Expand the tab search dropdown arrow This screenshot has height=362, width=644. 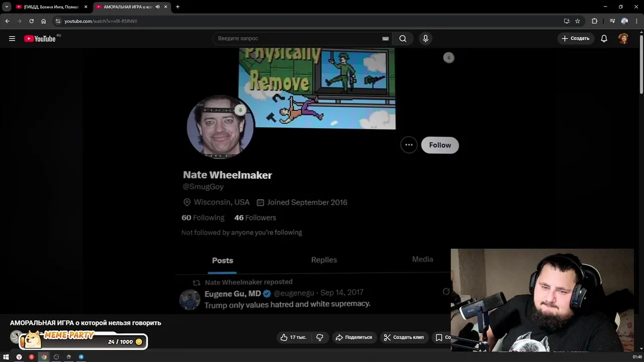(7, 7)
